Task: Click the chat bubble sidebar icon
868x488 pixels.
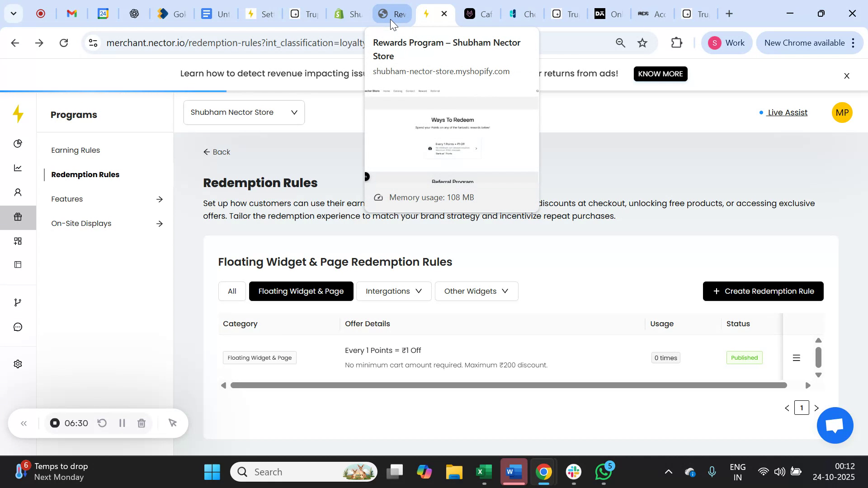Action: pos(18,327)
